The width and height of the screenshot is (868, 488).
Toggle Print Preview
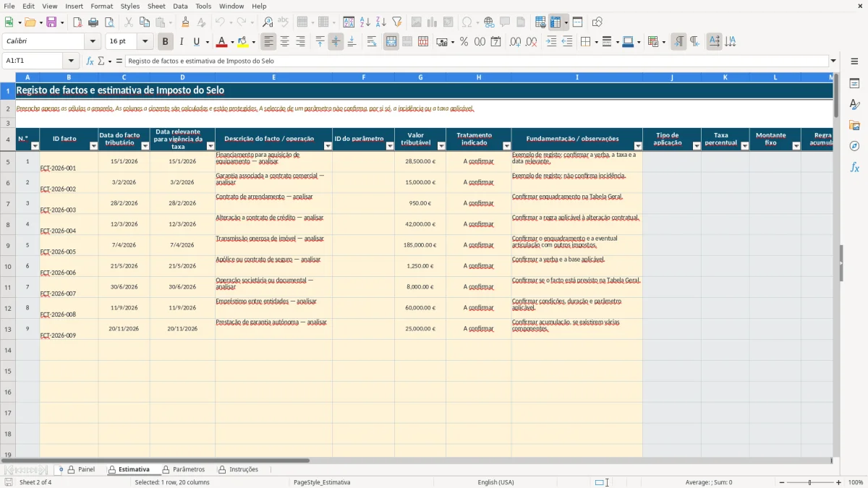[x=109, y=22]
